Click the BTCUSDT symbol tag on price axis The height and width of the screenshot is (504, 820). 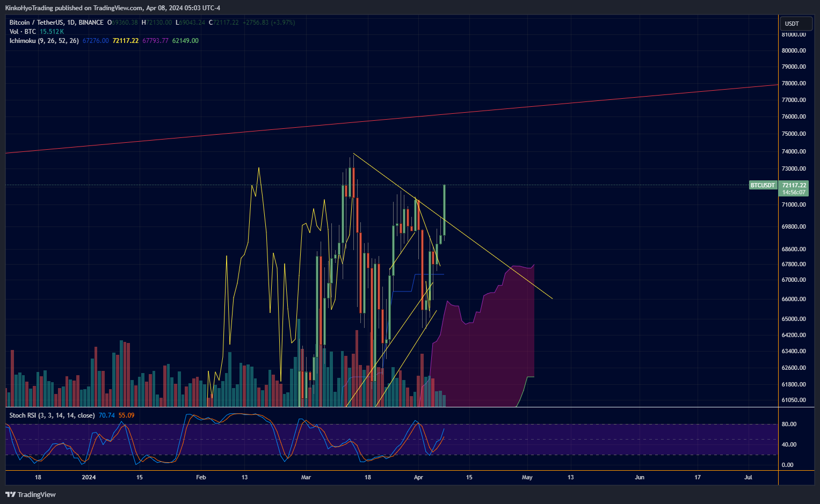tap(763, 185)
